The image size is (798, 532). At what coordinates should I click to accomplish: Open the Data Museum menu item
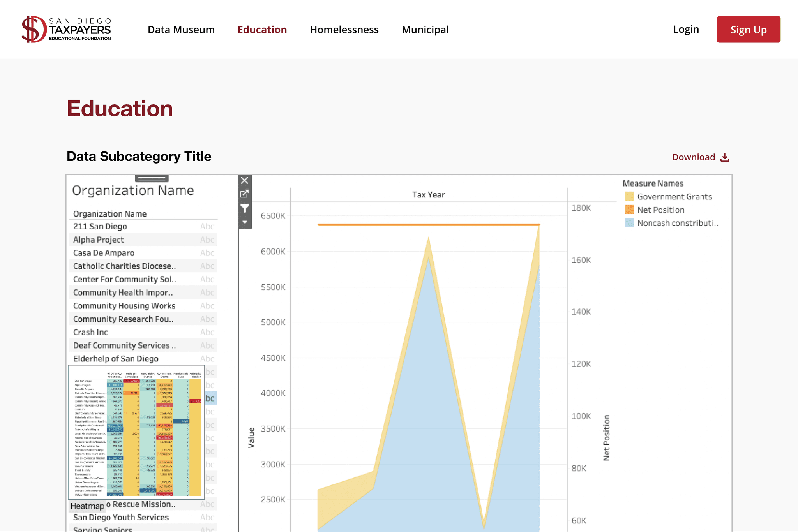(x=181, y=30)
